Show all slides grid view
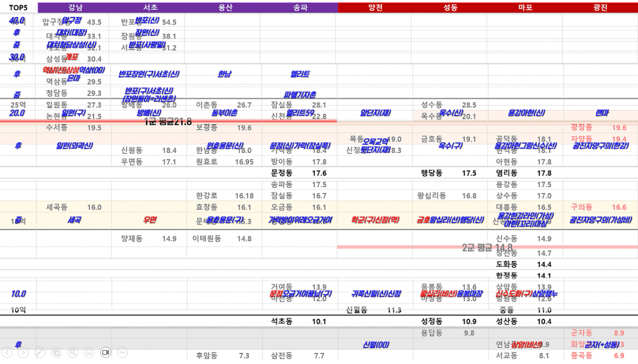The height and width of the screenshot is (364, 638). (56, 352)
